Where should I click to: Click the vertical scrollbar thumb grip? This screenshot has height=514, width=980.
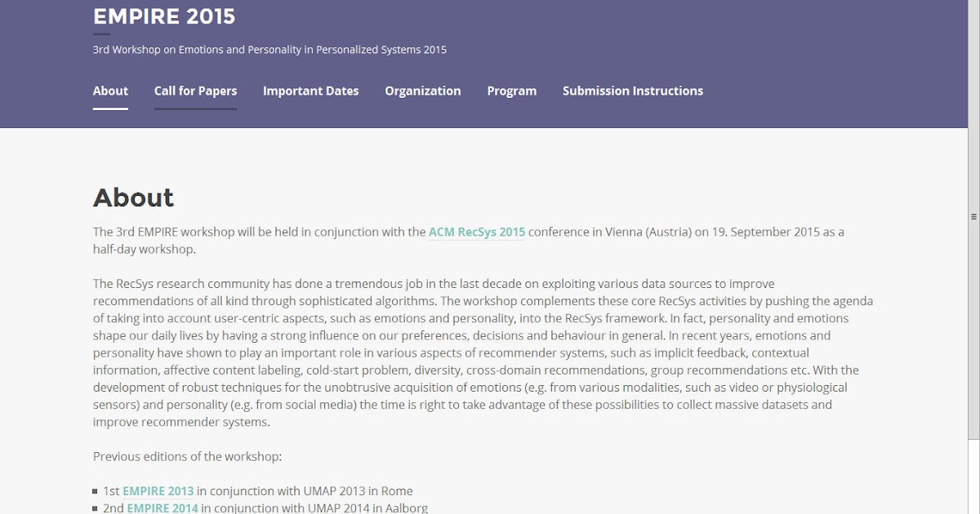[973, 217]
